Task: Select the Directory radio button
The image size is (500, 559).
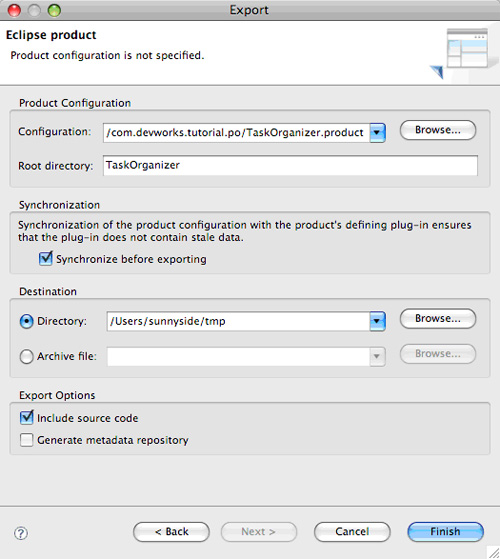Action: (26, 321)
